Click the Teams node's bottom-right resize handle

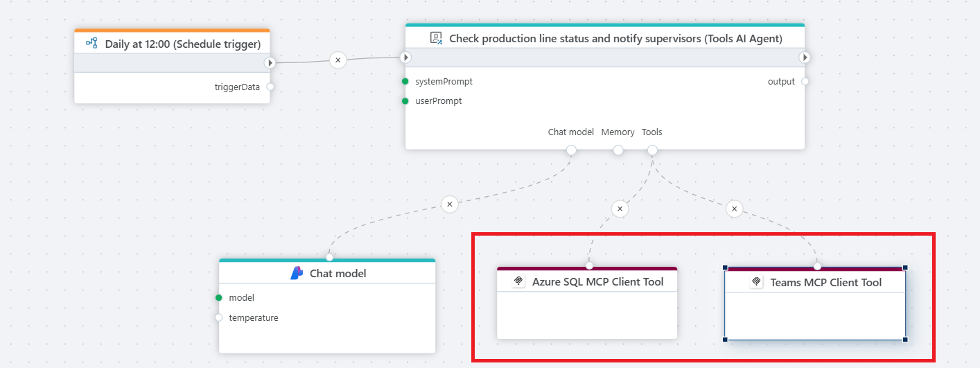pos(905,340)
